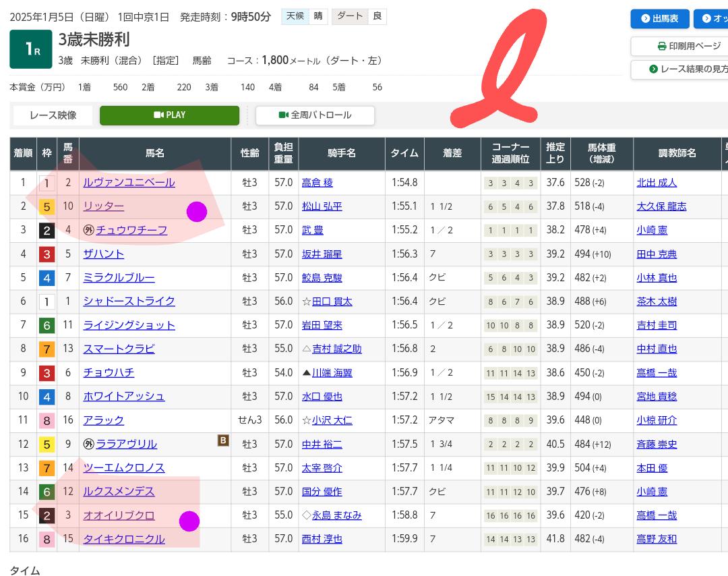Image resolution: width=728 pixels, height=576 pixels.
Task: Click blue frame 4 badge for ミラクルブルー
Action: 47,278
